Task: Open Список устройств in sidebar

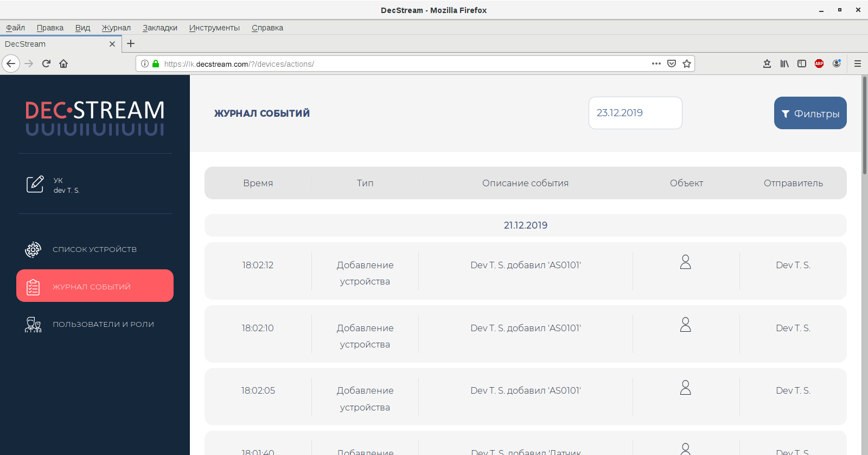Action: tap(94, 249)
